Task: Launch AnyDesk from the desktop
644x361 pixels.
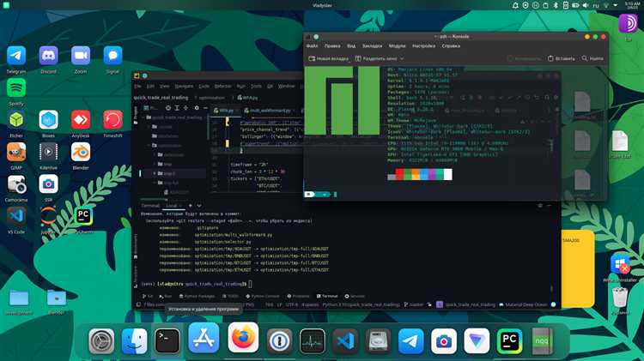Action: (x=81, y=120)
